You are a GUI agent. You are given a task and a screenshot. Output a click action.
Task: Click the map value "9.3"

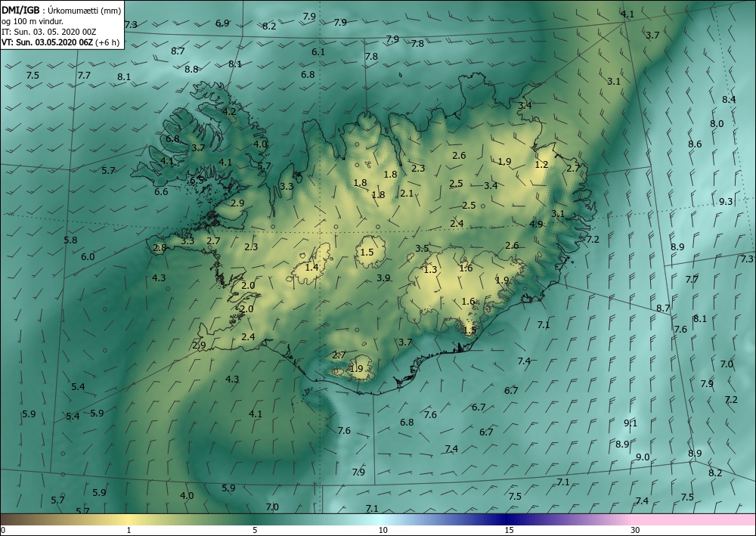coord(726,202)
